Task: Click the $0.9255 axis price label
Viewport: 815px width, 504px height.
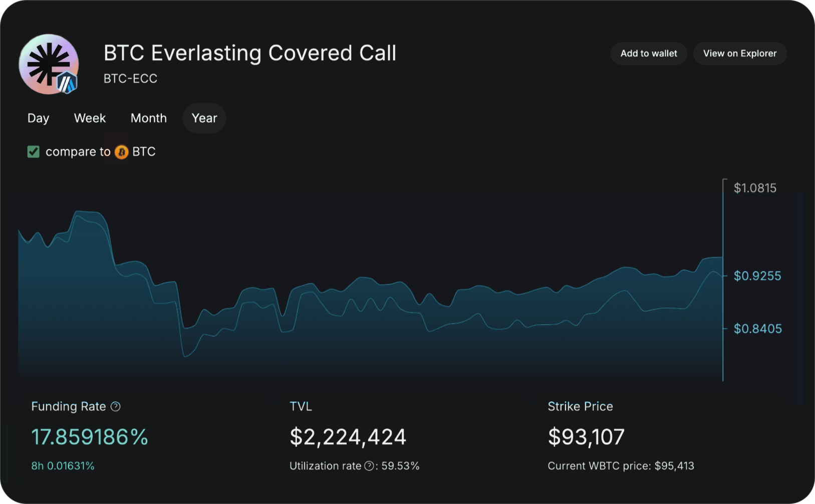Action: tap(757, 276)
